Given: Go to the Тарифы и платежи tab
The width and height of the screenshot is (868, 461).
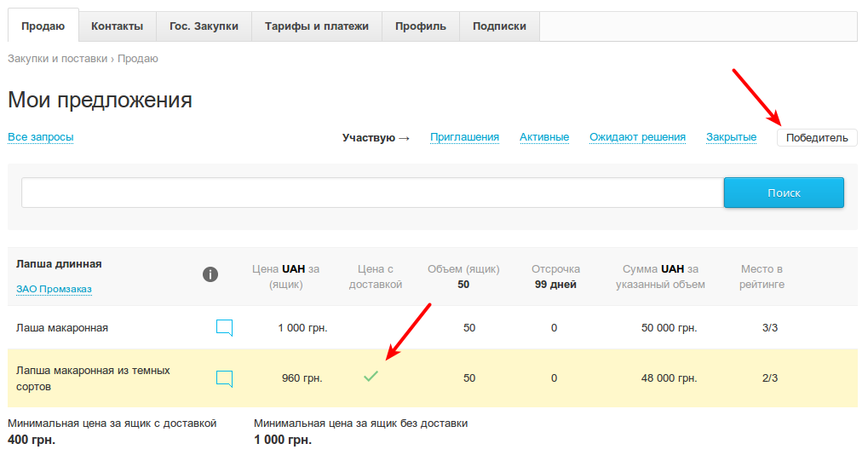Looking at the screenshot, I should [x=317, y=26].
